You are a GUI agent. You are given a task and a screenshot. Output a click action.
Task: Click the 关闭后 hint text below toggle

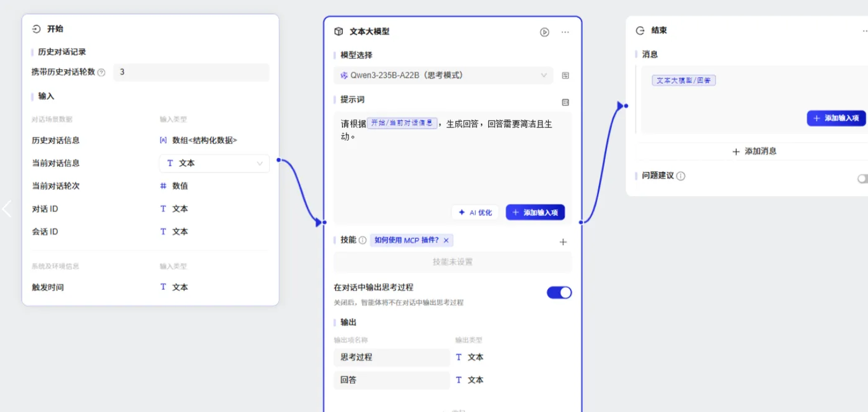click(399, 303)
